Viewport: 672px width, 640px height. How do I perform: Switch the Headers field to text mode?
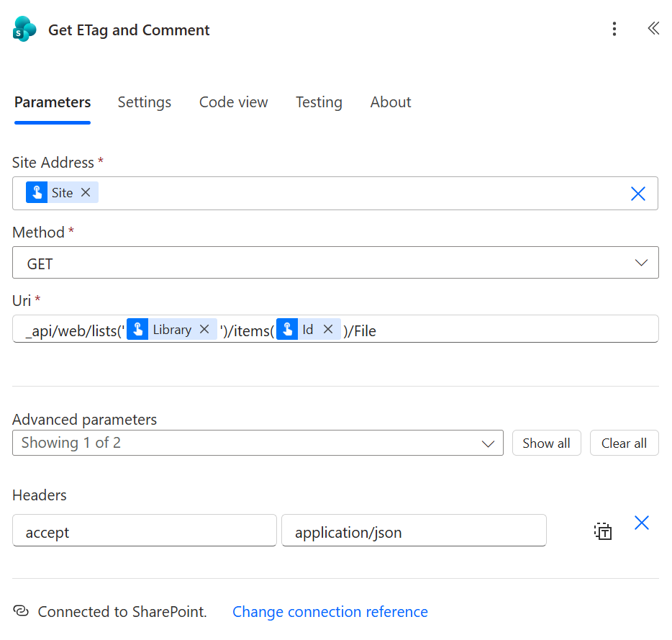point(603,531)
